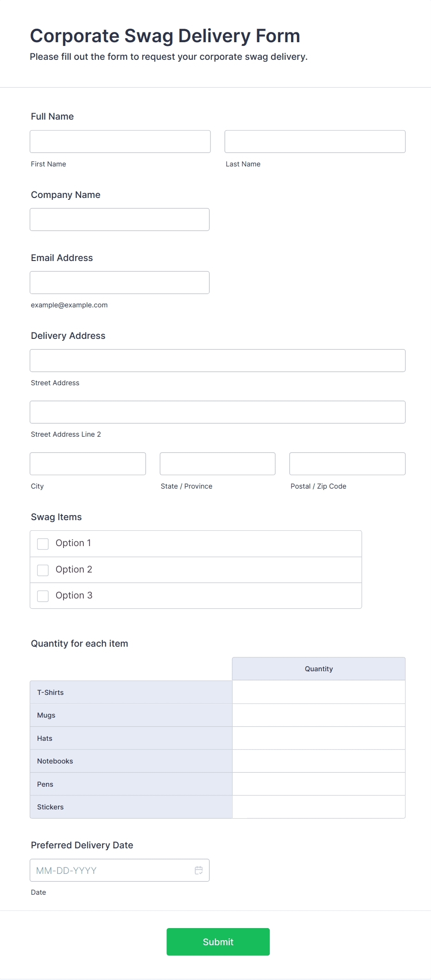Select the State / Province field
This screenshot has width=431, height=980.
point(217,464)
